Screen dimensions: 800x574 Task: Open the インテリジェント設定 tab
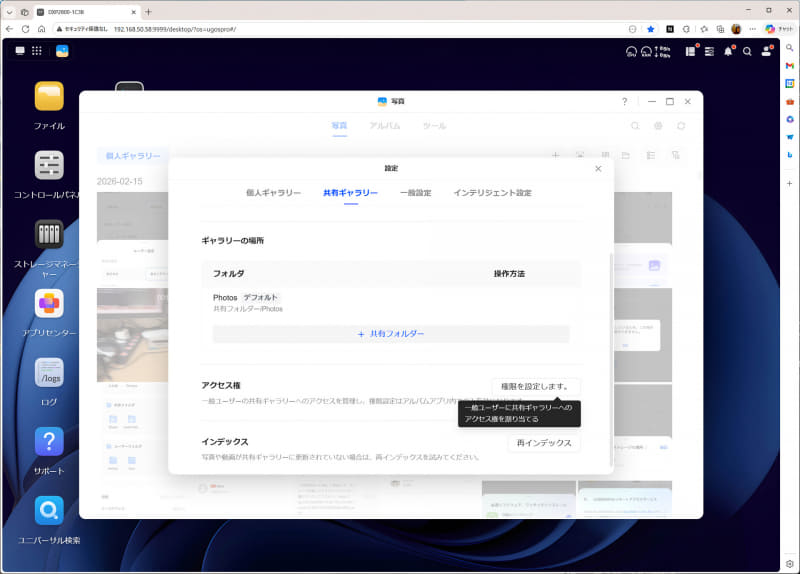[492, 193]
